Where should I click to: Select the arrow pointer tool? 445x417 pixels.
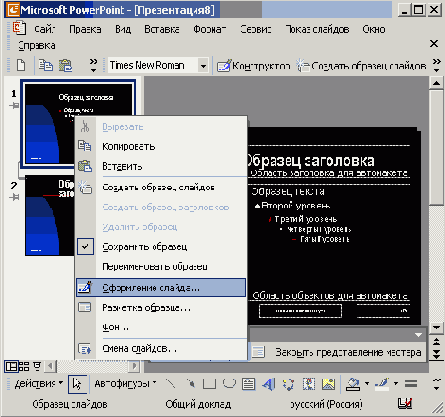(x=78, y=384)
